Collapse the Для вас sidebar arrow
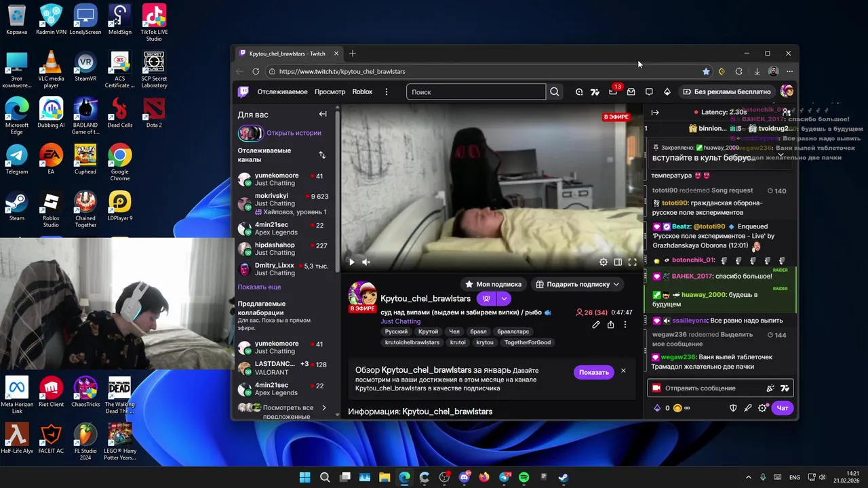The height and width of the screenshot is (488, 868). [323, 114]
